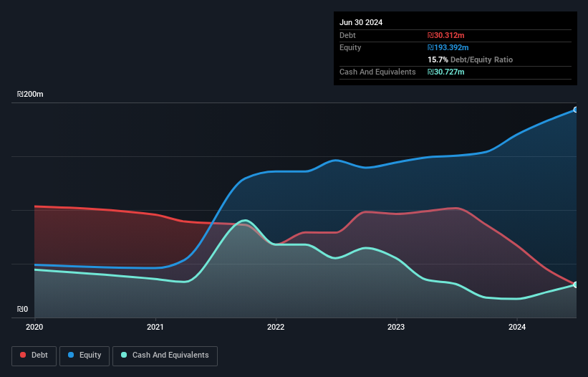This screenshot has height=377, width=588.
Task: Click the ₪0 y-axis label
Action: coord(22,309)
